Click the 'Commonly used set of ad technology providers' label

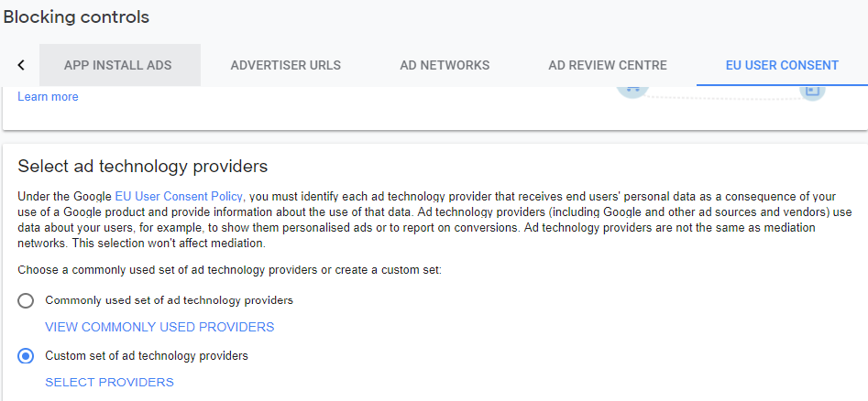tap(169, 300)
